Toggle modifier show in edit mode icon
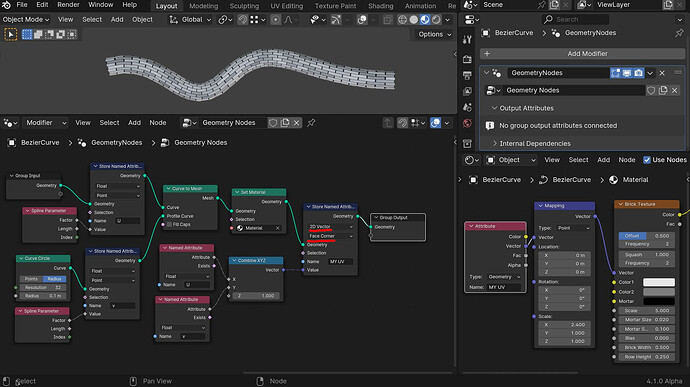 615,73
